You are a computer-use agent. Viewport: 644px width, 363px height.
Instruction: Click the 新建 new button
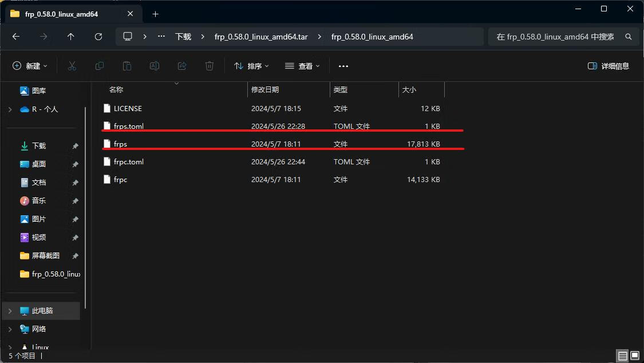point(30,66)
